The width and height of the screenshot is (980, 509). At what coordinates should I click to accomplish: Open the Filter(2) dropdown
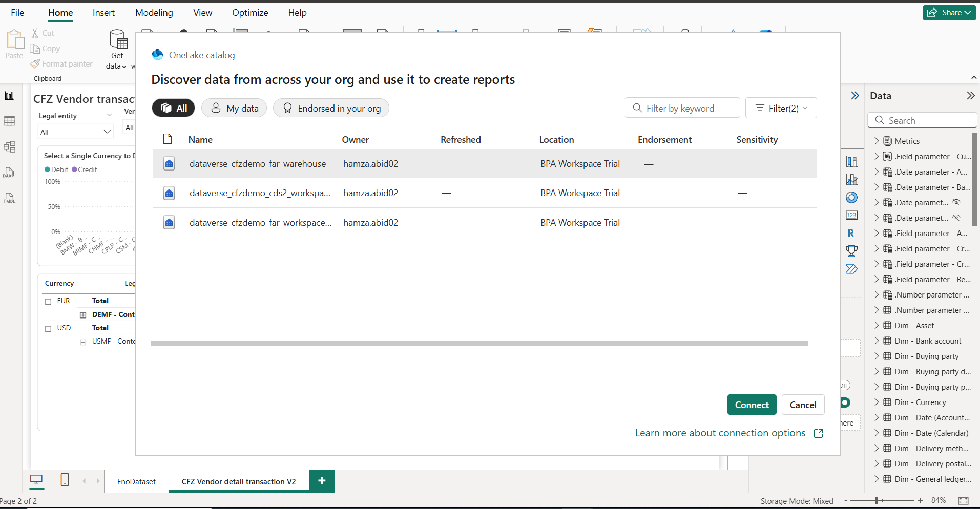[x=781, y=108]
